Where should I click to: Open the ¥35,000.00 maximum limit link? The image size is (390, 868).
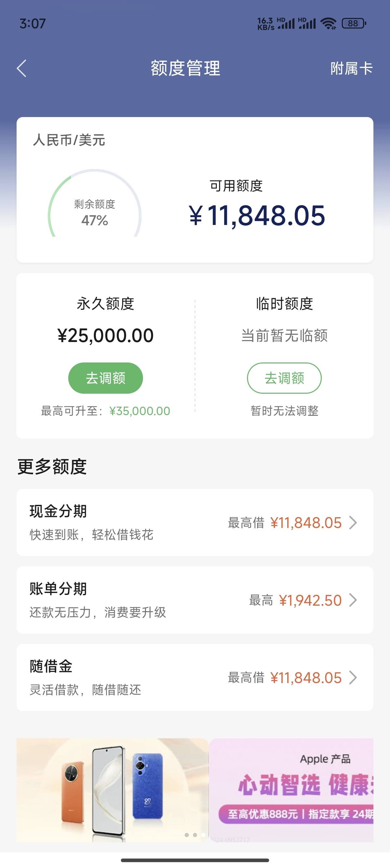click(140, 411)
